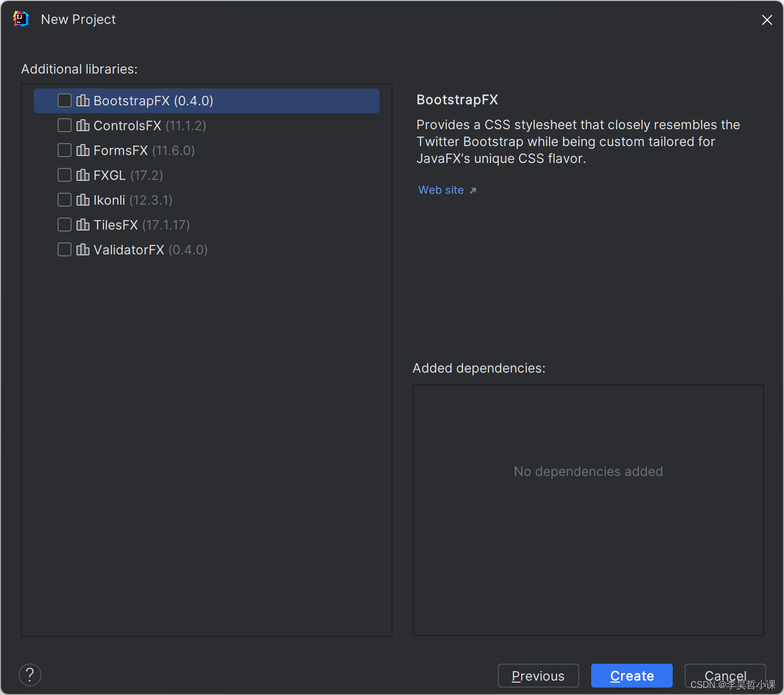
Task: Open the BootstrapFX Web site link
Action: 441,190
